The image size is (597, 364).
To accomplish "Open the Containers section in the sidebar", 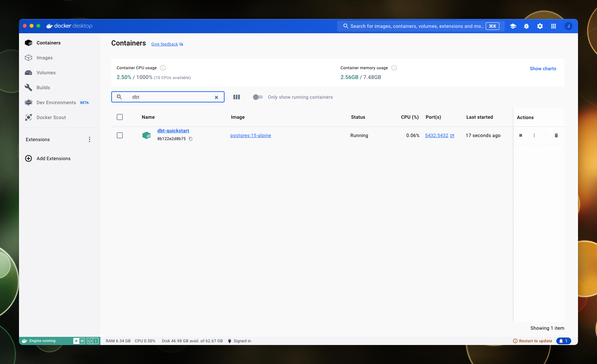I will [x=49, y=43].
